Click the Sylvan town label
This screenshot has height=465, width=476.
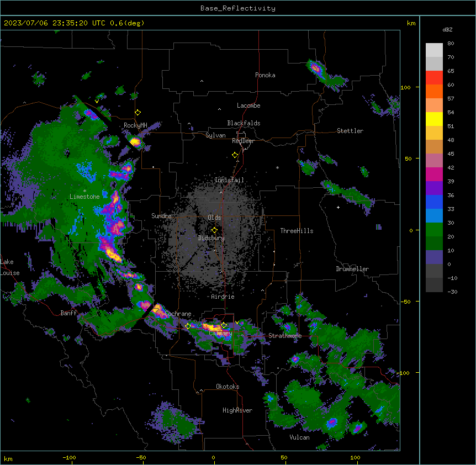pos(215,135)
